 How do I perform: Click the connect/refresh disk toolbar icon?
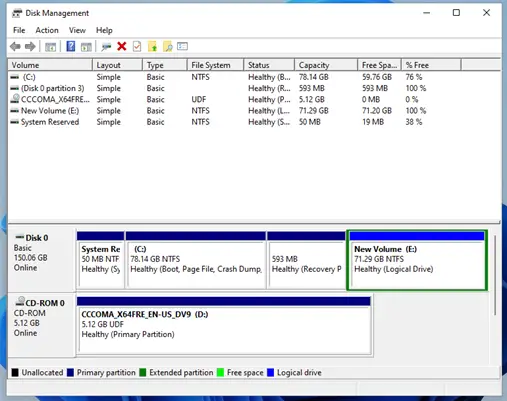(x=106, y=47)
